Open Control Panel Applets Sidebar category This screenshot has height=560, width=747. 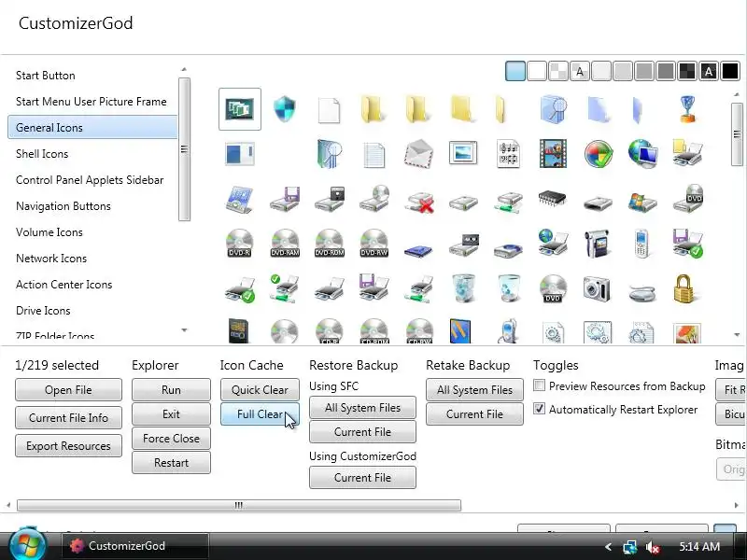click(x=90, y=180)
